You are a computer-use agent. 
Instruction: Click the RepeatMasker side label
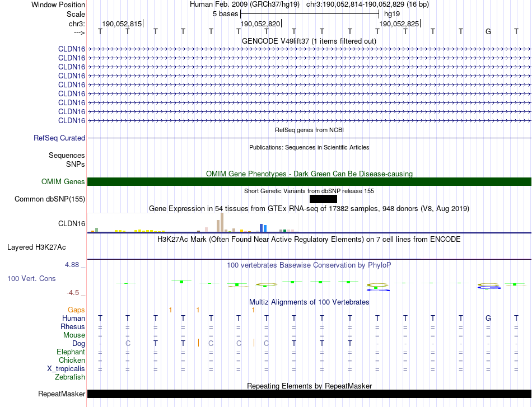(x=62, y=394)
